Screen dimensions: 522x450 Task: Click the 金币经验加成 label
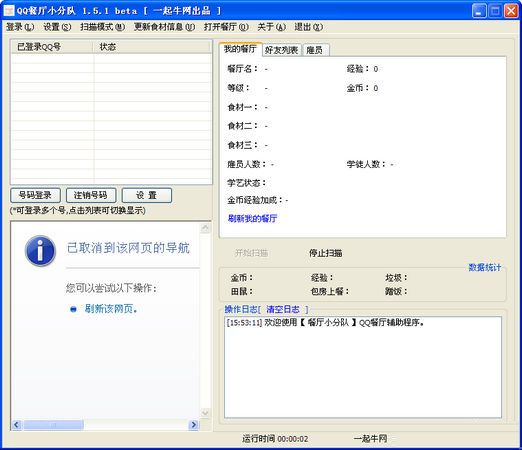[x=255, y=200]
